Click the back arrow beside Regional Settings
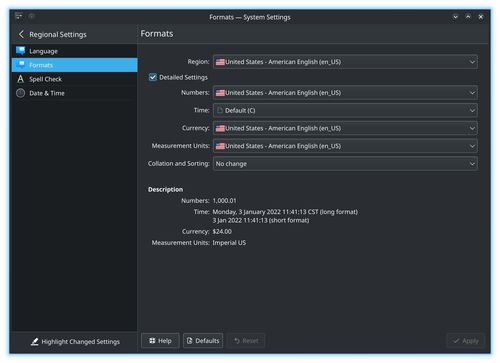Viewport: 500px width, 363px height. tap(21, 34)
